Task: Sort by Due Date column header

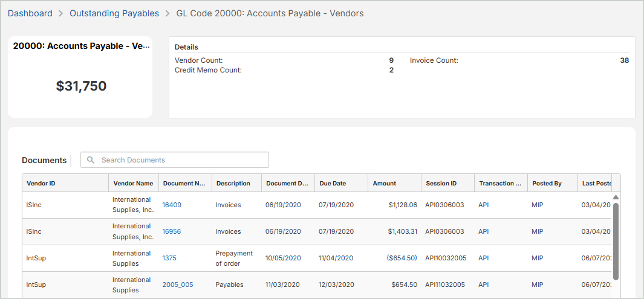Action: 333,183
